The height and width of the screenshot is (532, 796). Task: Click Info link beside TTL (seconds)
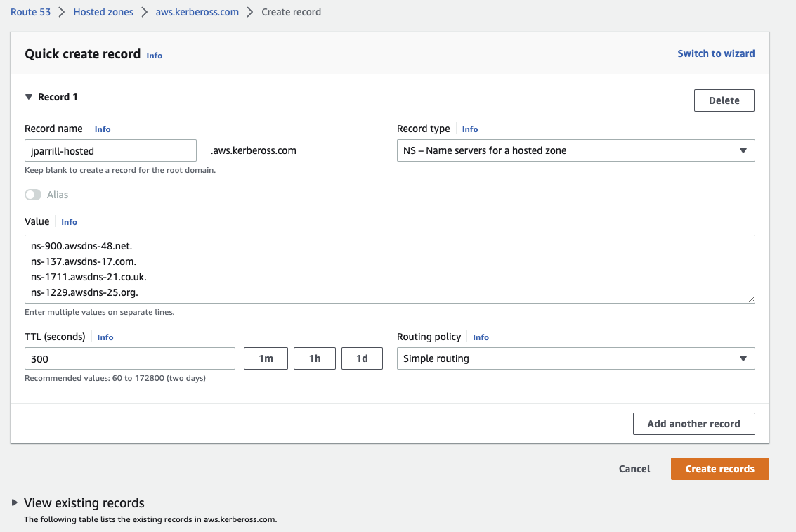[105, 337]
